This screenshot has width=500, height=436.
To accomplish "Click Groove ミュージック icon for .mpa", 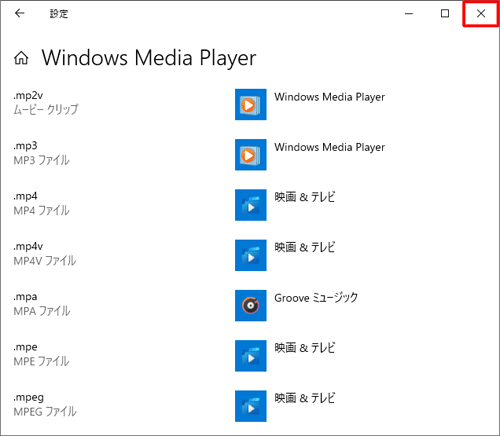I will coord(251,306).
